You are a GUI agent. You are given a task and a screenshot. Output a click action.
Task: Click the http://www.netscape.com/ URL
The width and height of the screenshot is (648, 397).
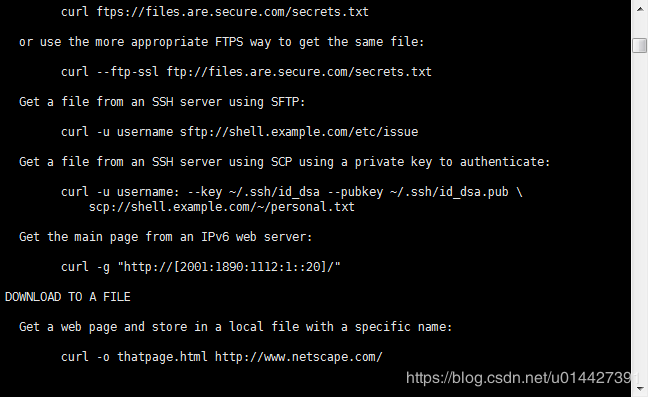coord(299,357)
